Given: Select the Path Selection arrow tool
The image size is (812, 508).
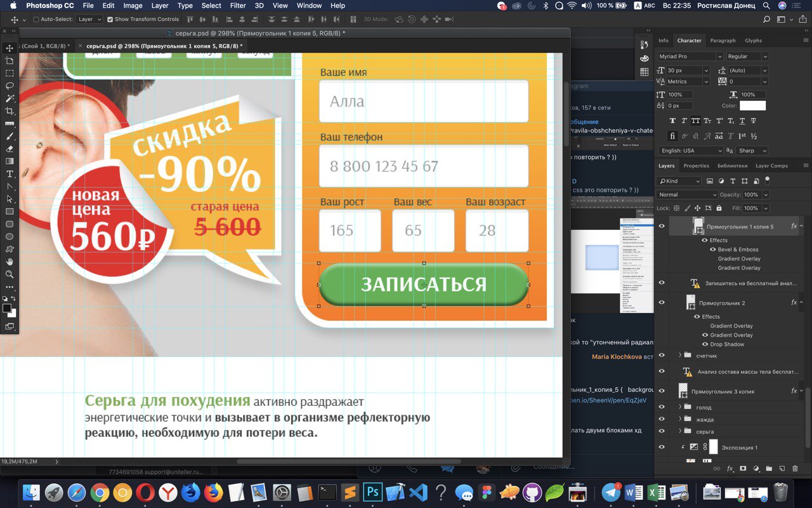Looking at the screenshot, I should [x=10, y=199].
